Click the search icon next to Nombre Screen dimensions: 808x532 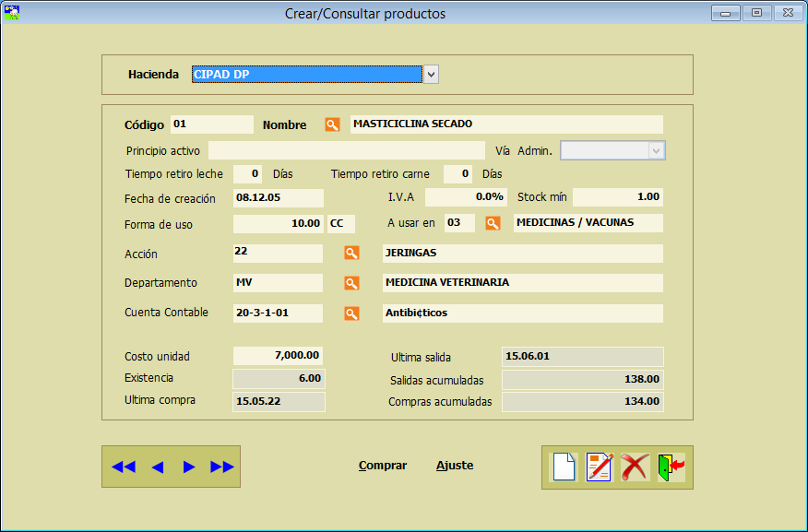tap(332, 124)
